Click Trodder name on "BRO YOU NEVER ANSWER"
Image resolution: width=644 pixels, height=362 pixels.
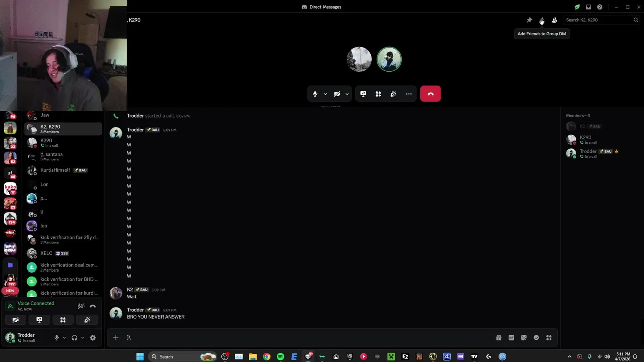click(135, 310)
